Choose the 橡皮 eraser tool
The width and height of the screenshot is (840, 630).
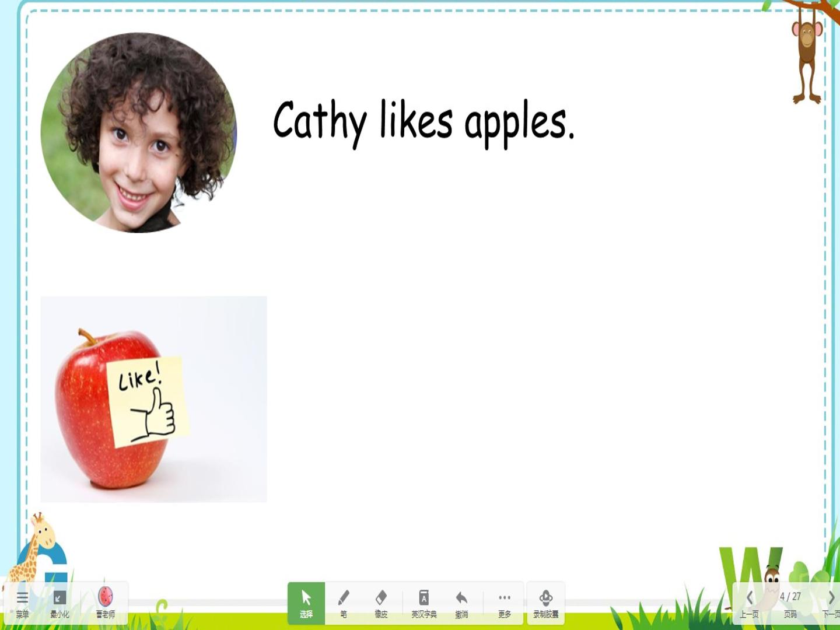(381, 603)
